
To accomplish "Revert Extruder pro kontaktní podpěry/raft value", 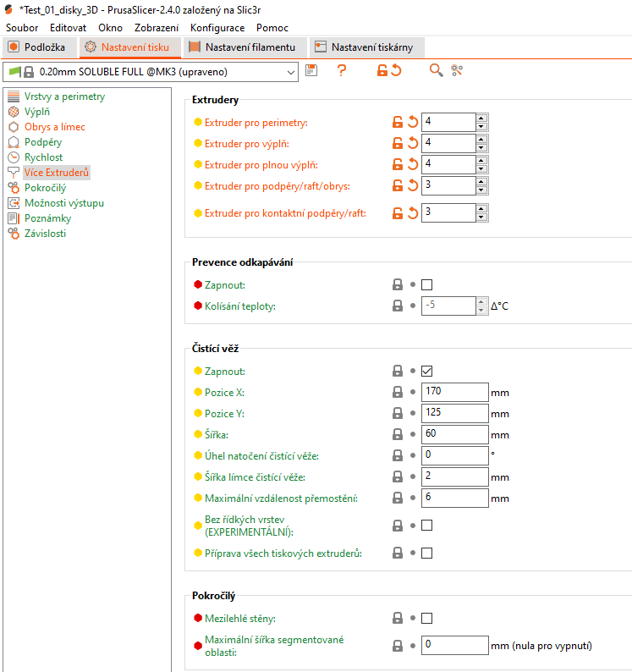I will [x=412, y=213].
